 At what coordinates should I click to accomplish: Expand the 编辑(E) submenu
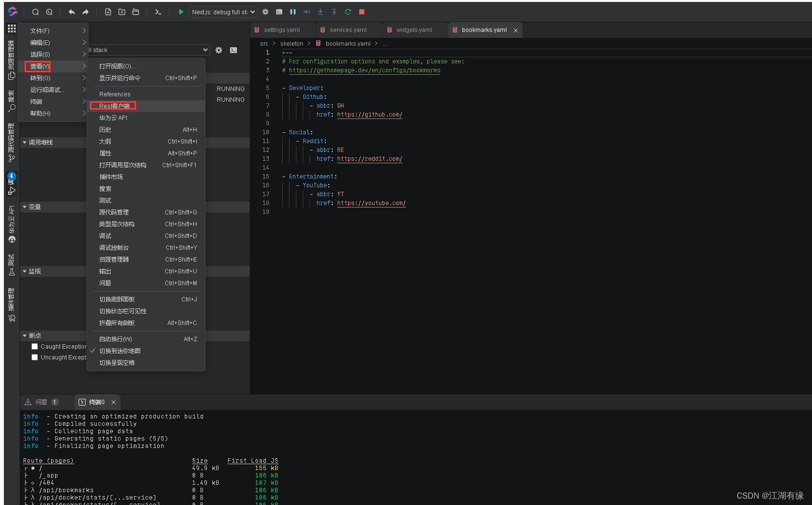(53, 42)
